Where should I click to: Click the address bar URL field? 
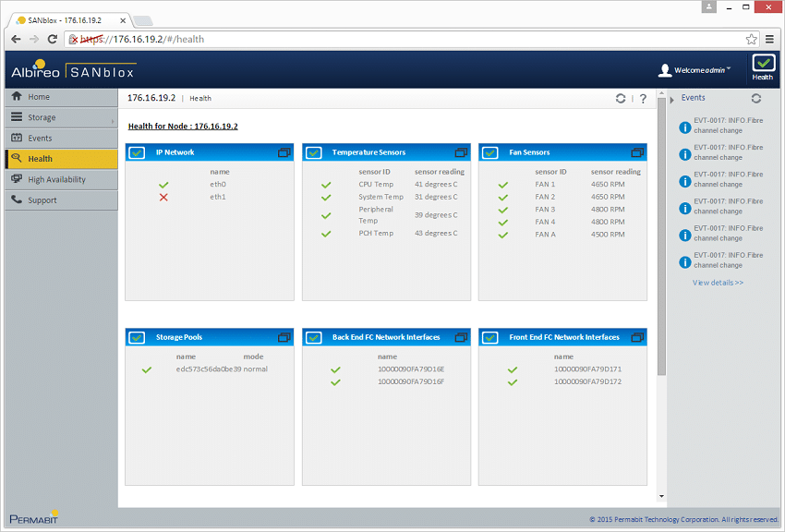411,39
